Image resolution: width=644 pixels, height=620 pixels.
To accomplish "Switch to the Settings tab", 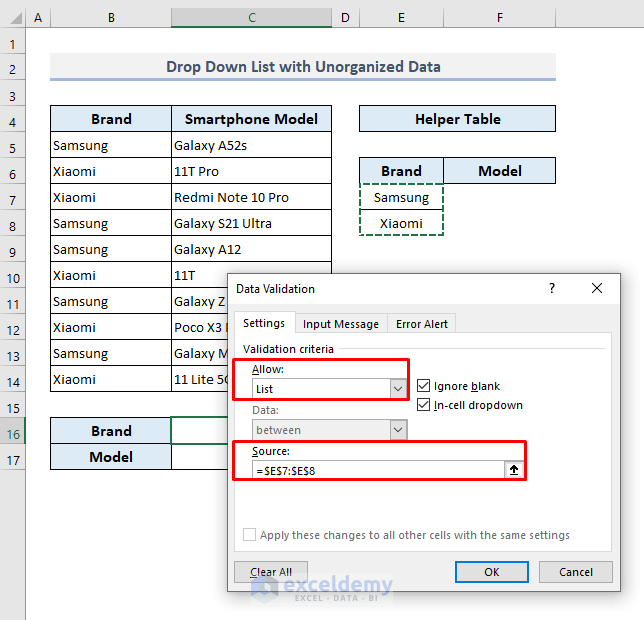I will [x=264, y=323].
